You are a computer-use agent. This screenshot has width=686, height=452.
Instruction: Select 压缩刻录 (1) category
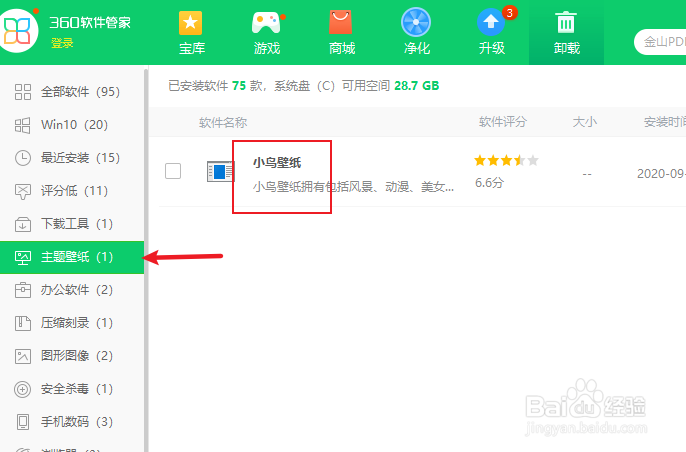72,323
